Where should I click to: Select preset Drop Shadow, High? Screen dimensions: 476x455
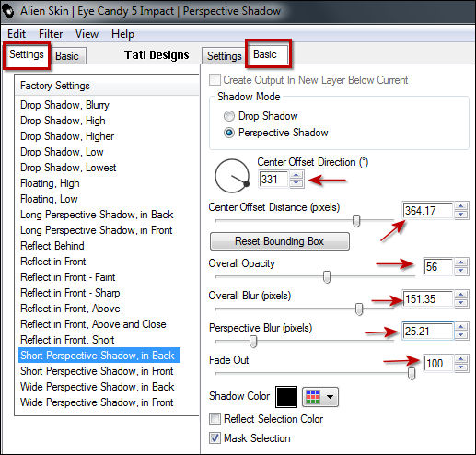[63, 121]
